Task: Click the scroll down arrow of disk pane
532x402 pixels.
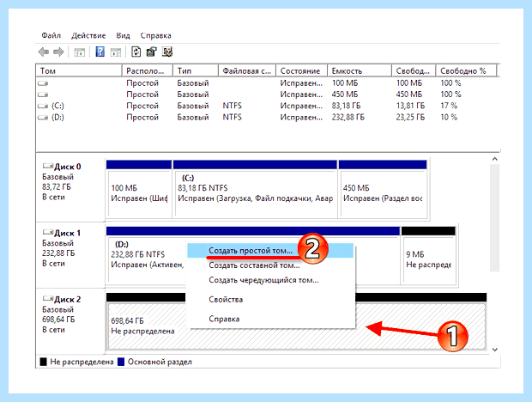Action: (495, 350)
